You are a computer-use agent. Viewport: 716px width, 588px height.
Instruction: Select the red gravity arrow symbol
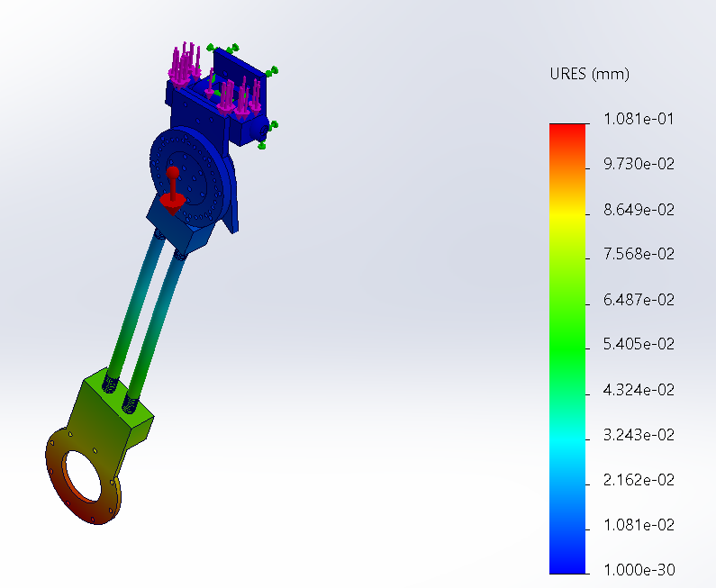point(172,191)
